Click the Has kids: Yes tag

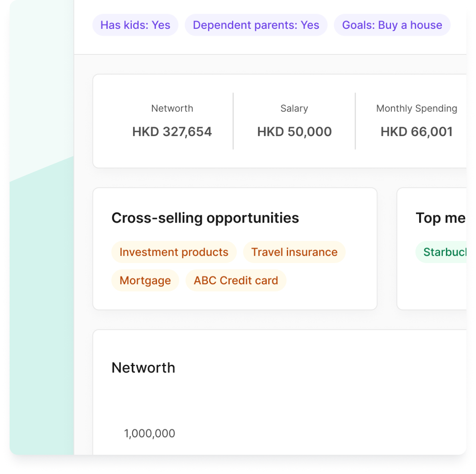pos(135,25)
